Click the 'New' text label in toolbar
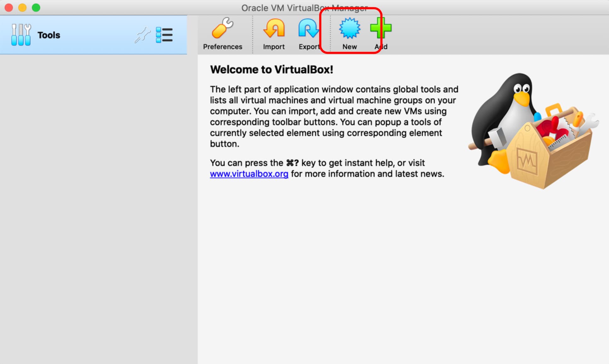This screenshot has height=364, width=609. pyautogui.click(x=349, y=47)
